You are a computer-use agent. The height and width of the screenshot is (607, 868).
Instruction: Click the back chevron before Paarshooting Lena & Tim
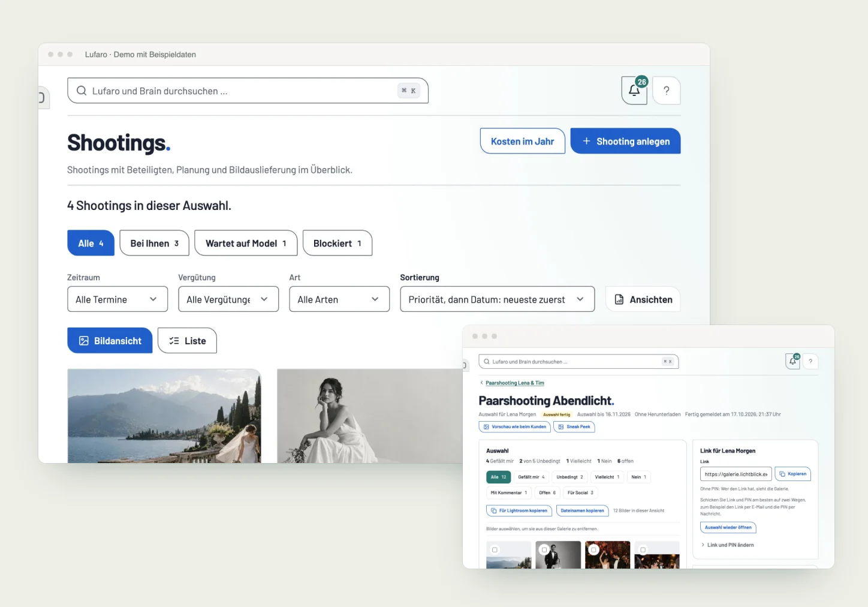tap(481, 383)
